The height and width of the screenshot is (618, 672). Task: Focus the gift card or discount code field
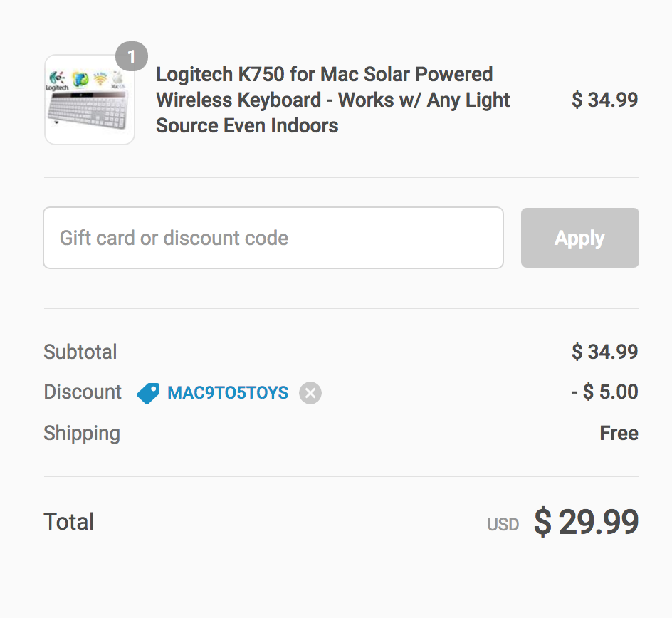pos(273,238)
